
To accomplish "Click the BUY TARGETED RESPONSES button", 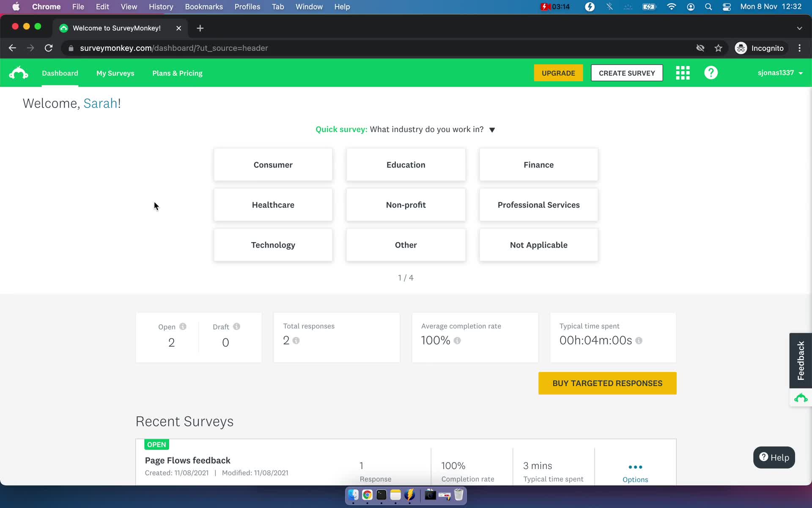I will 607,383.
